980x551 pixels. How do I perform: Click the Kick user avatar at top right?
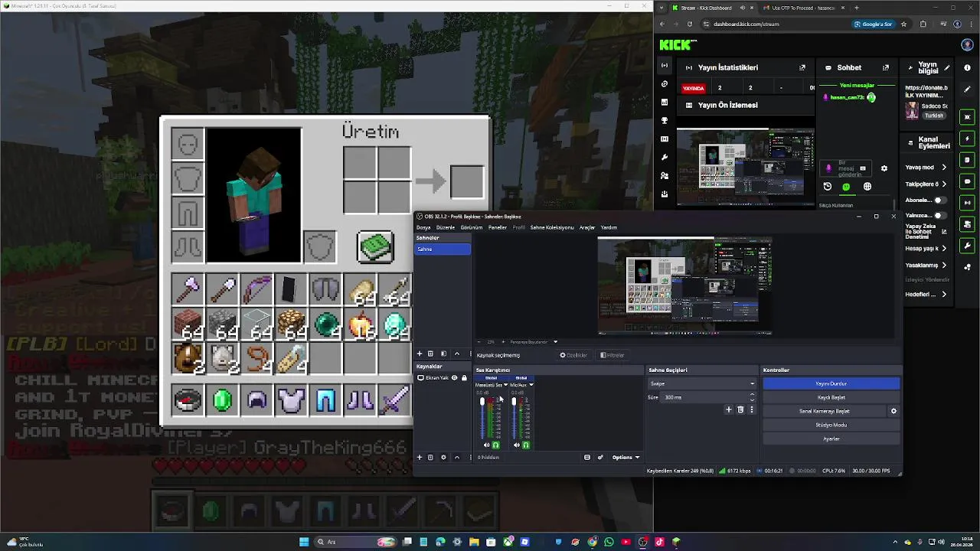point(968,45)
